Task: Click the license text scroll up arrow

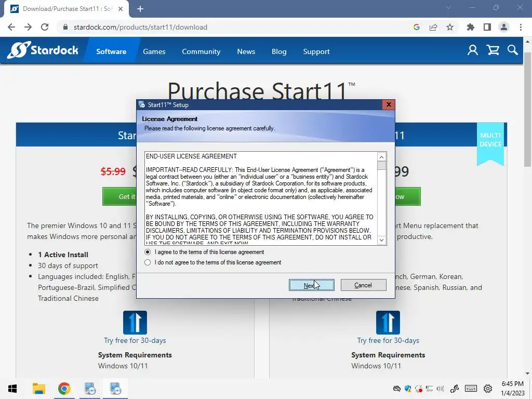Action: click(381, 157)
